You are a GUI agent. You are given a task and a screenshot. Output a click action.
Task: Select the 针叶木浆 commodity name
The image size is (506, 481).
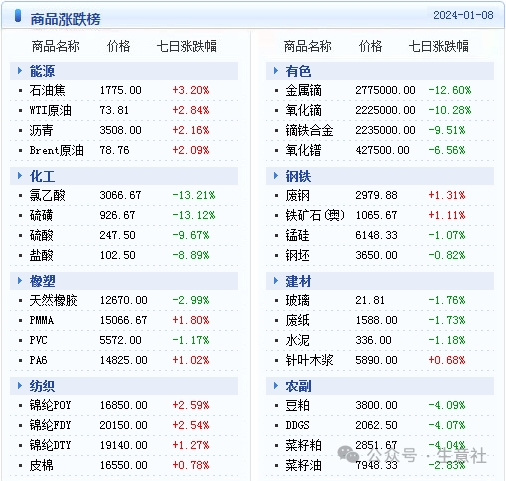point(309,360)
